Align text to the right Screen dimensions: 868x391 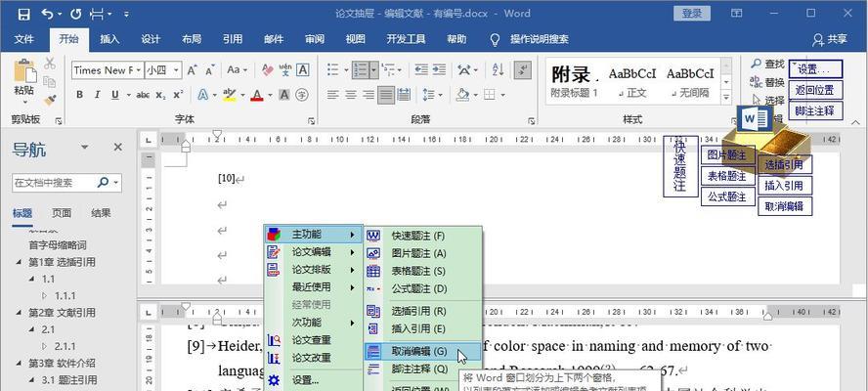coord(369,95)
